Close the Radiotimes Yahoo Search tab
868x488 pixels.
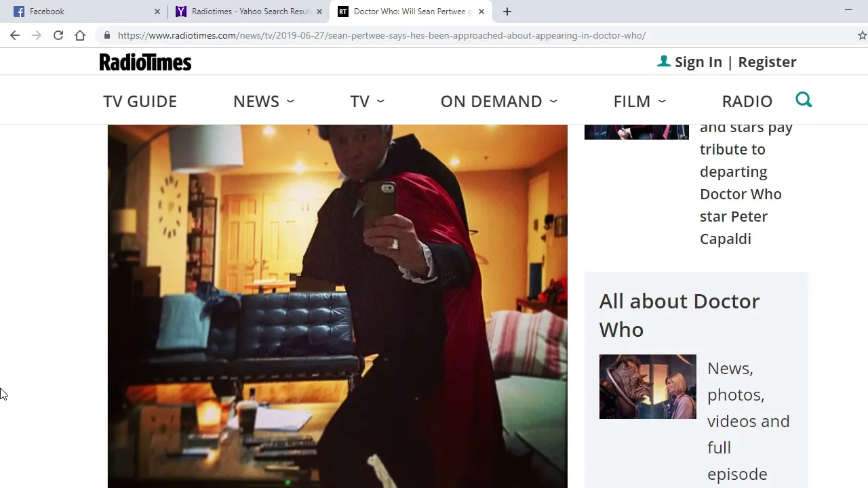tap(319, 12)
